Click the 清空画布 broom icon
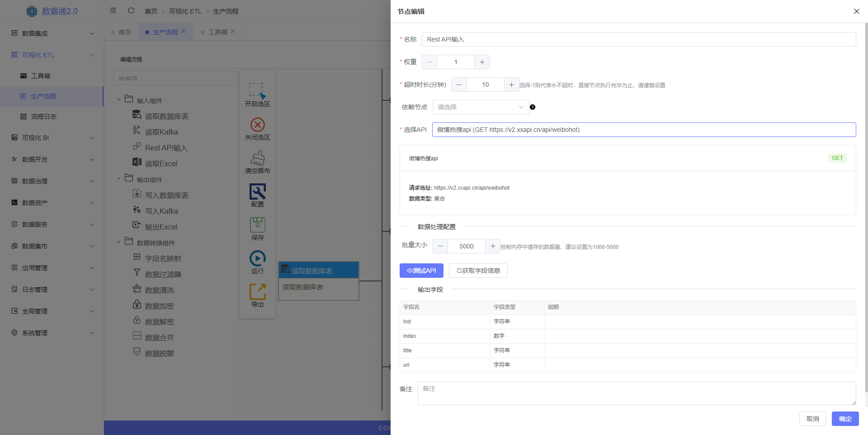 coord(257,158)
